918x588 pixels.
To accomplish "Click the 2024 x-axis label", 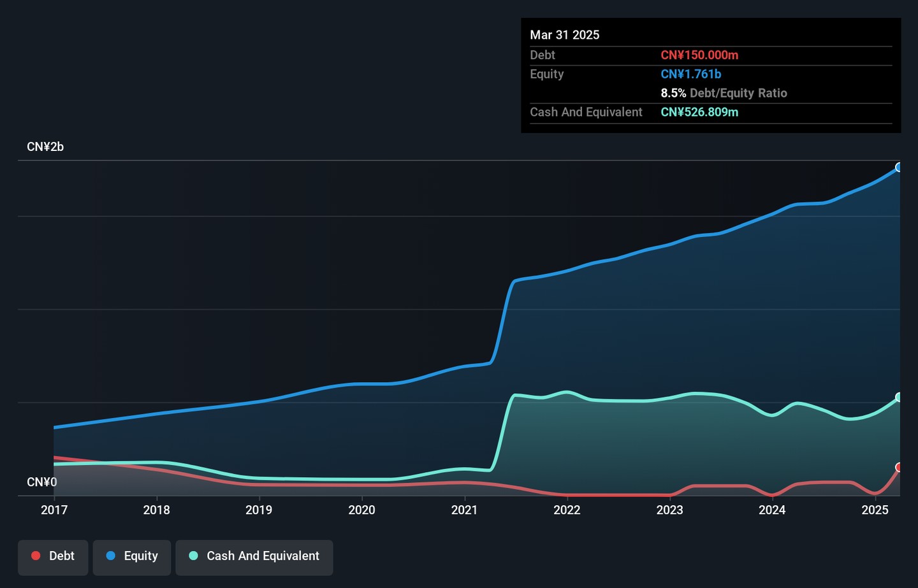I will pyautogui.click(x=772, y=510).
